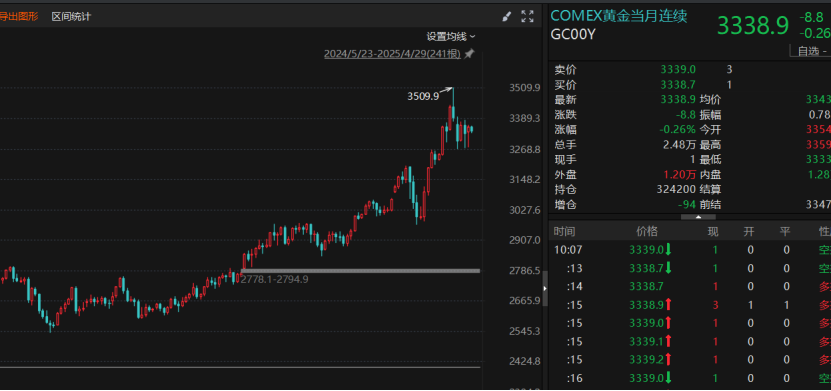Click the COMEX黄金当月连续 contract title
This screenshot has height=391, width=831.
(619, 16)
